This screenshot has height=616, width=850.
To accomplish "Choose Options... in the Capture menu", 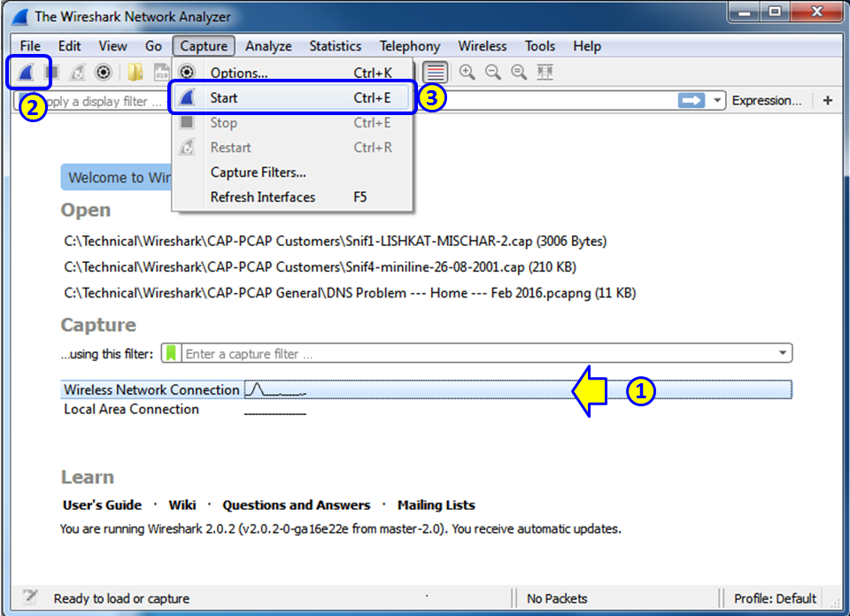I will [x=292, y=73].
